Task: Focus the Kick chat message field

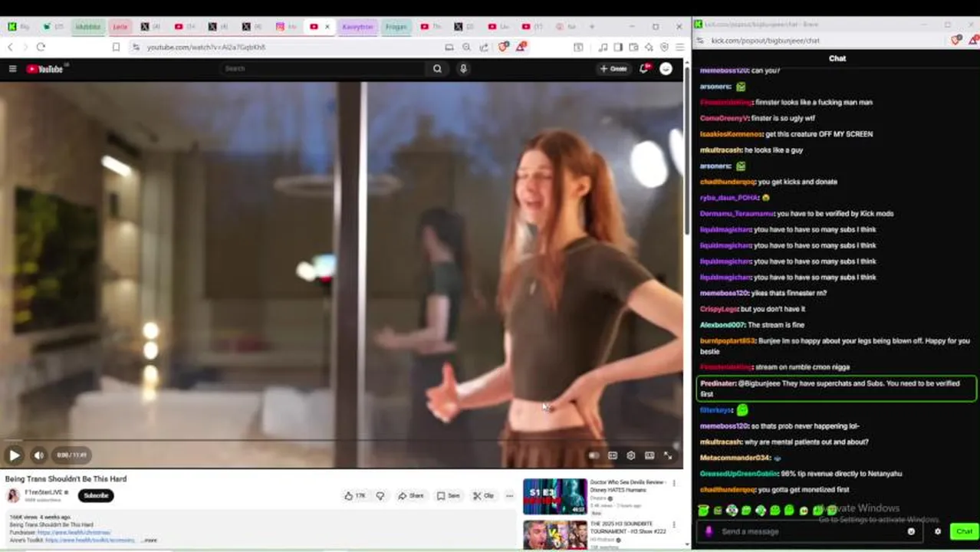Action: pyautogui.click(x=809, y=531)
